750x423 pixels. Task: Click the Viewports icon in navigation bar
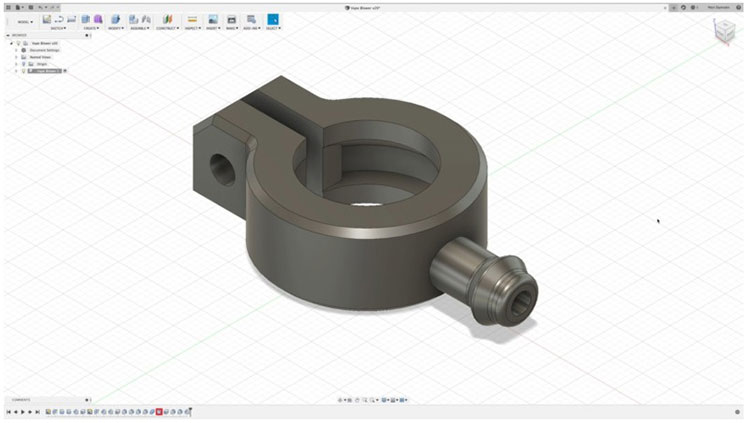[402, 400]
